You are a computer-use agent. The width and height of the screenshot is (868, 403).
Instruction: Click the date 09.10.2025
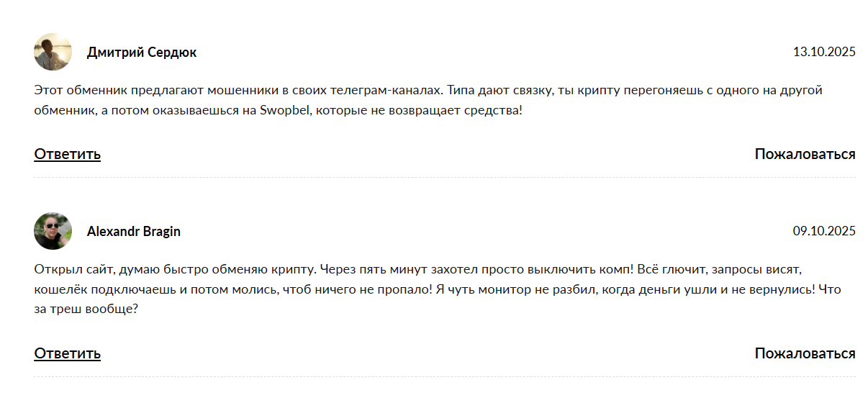[824, 231]
